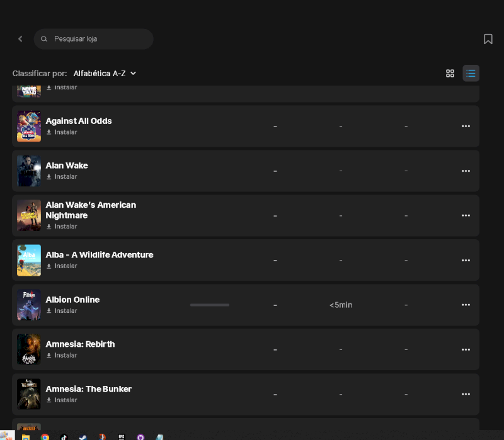Image resolution: width=504 pixels, height=440 pixels.
Task: Go back using the left arrow
Action: click(x=20, y=39)
